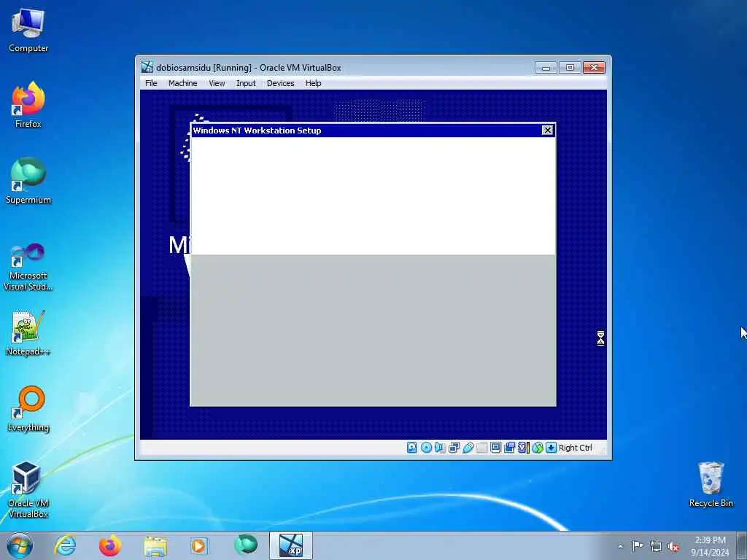Click the recording indicator in the status bar
The width and height of the screenshot is (747, 560).
(x=509, y=448)
